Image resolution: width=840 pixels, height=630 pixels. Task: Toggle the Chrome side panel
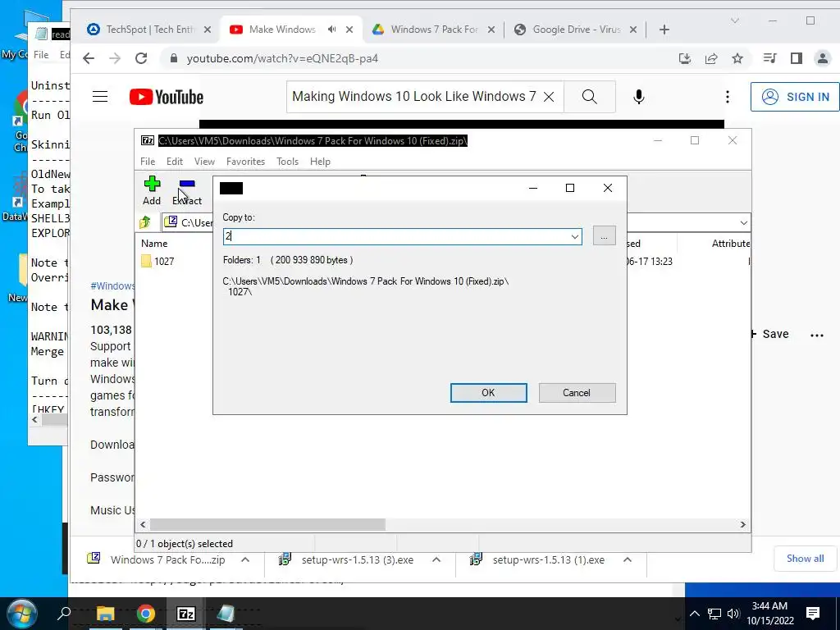(796, 58)
